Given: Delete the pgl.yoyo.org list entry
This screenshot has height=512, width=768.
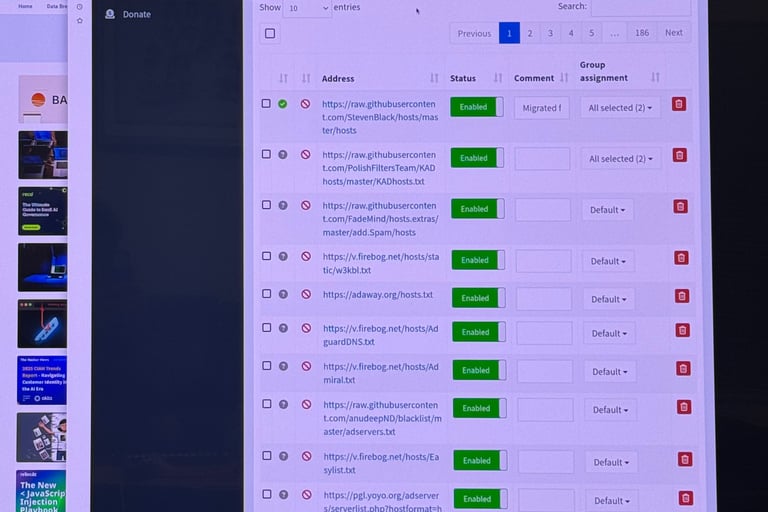Looking at the screenshot, I should (x=686, y=498).
